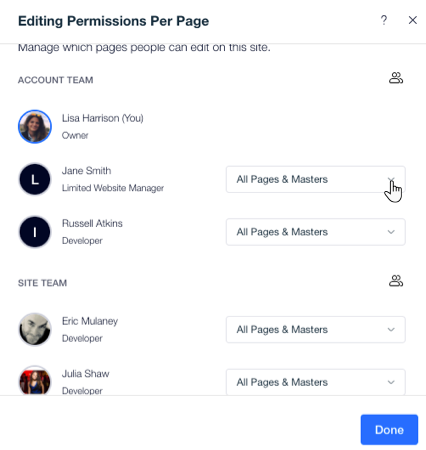This screenshot has width=426, height=450.
Task: Click the Done button
Action: click(x=389, y=430)
